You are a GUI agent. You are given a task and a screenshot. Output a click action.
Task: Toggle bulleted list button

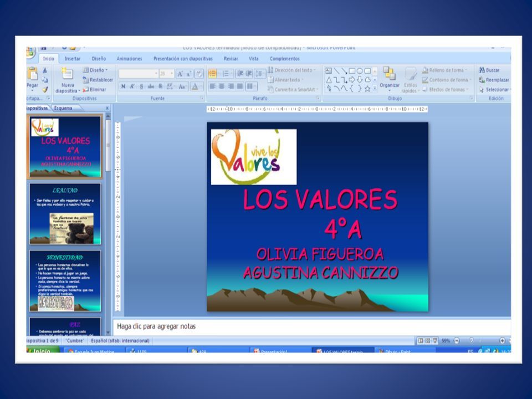coord(213,73)
